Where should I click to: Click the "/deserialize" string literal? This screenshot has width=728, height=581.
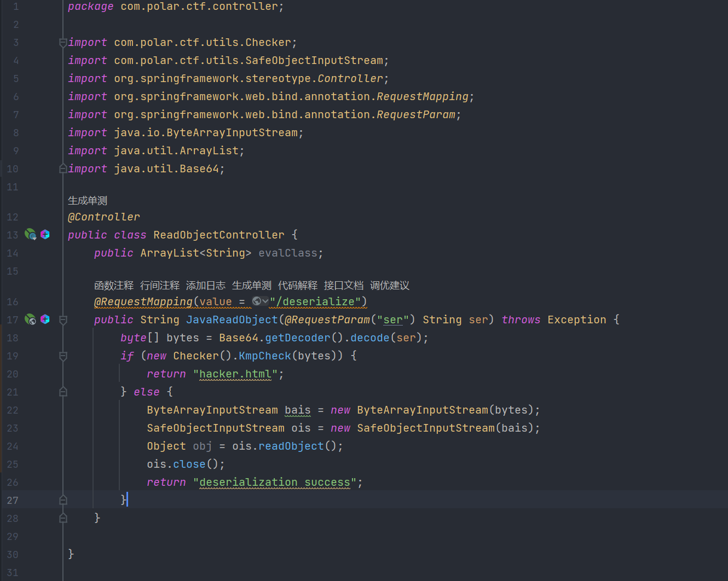coord(315,301)
